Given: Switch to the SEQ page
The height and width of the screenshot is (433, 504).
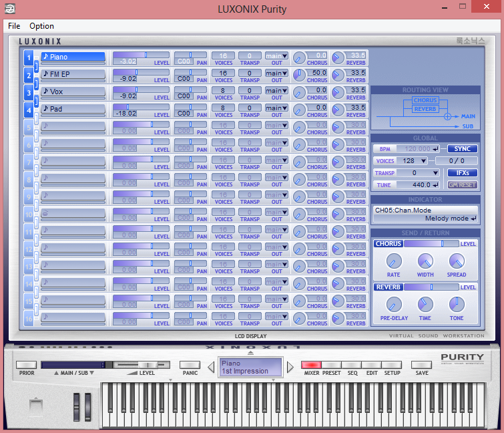Looking at the screenshot, I should pyautogui.click(x=352, y=365).
